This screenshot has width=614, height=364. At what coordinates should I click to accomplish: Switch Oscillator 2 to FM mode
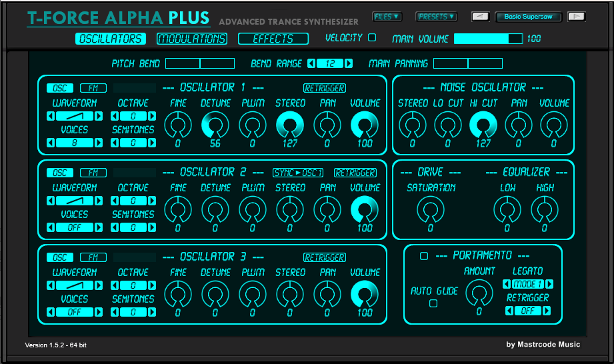click(x=93, y=173)
